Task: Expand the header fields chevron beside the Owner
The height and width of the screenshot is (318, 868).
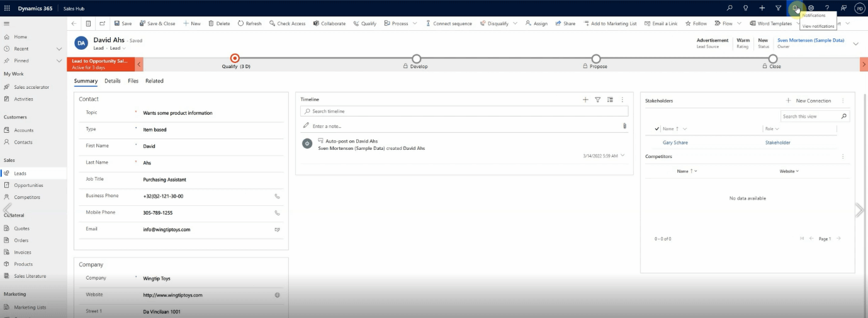Action: coord(855,43)
